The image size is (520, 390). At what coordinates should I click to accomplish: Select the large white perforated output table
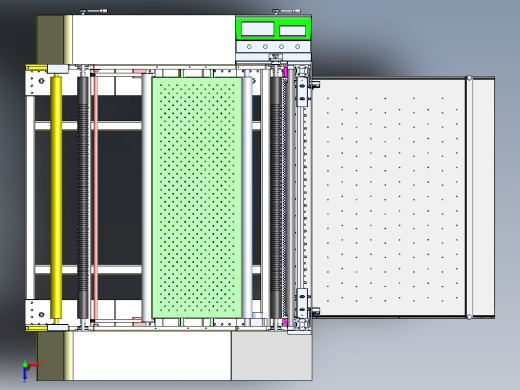point(389,197)
